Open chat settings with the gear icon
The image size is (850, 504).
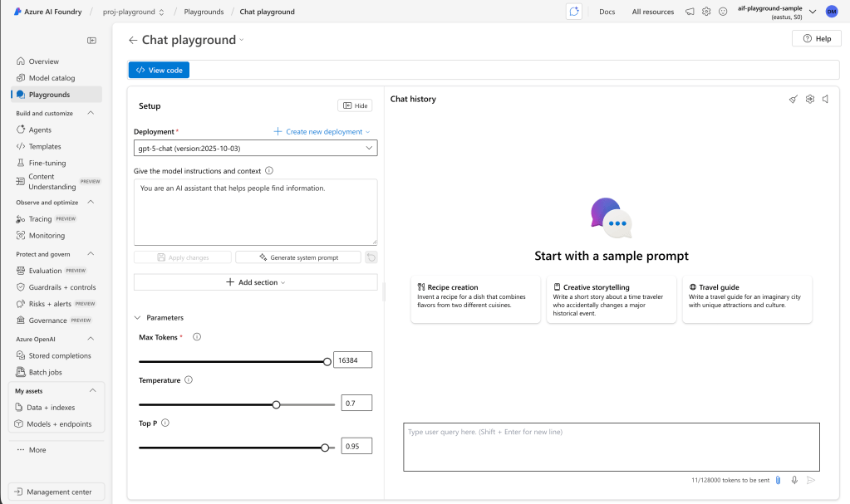[x=809, y=99]
